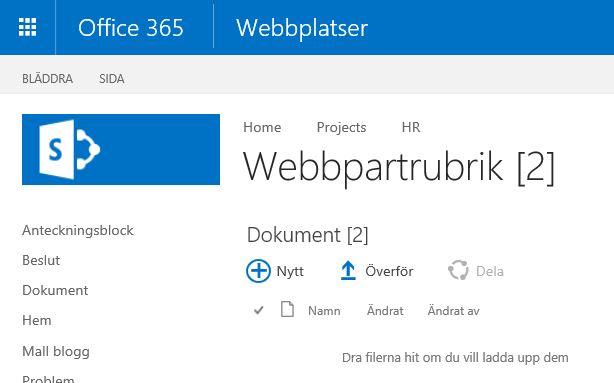Click the blue plus Nytt icon

click(x=258, y=271)
